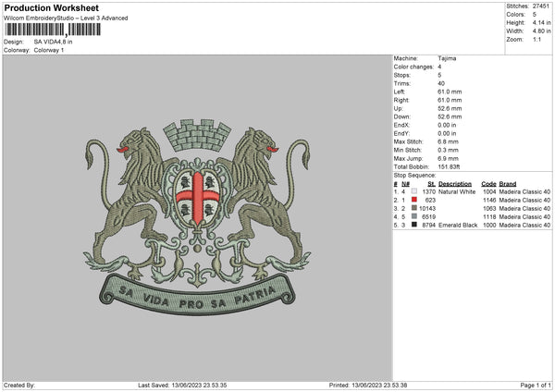
Task: Click "Wilcom EmbroideryStudio – Level 3 Advanced" text
Action: click(x=66, y=18)
